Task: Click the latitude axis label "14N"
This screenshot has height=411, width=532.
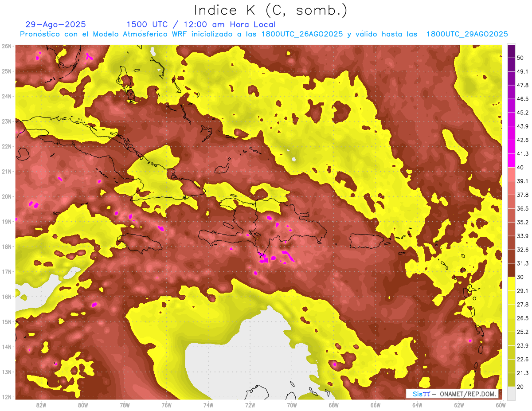Action: (7, 347)
